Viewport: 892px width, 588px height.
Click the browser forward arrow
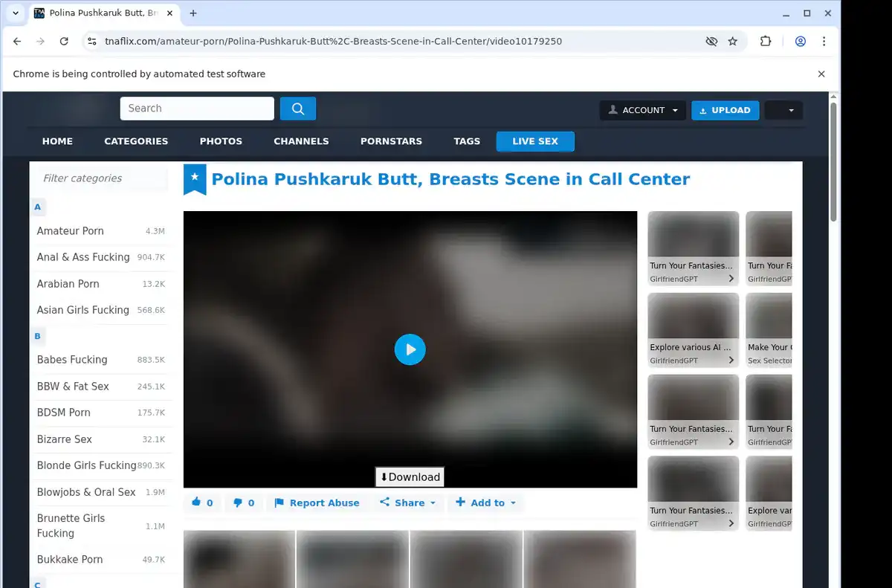pos(40,42)
